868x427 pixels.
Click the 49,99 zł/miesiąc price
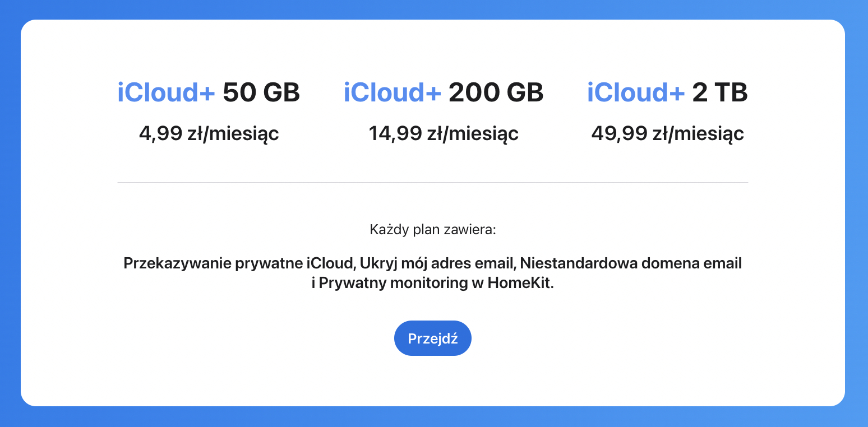click(667, 134)
